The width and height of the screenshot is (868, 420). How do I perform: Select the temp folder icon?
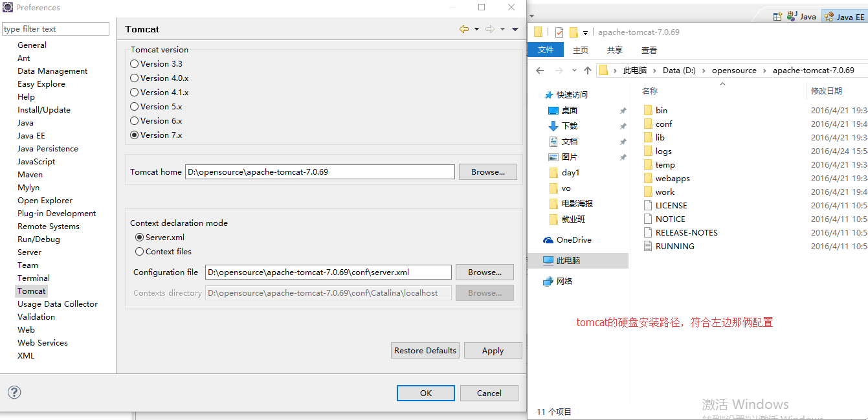(648, 165)
